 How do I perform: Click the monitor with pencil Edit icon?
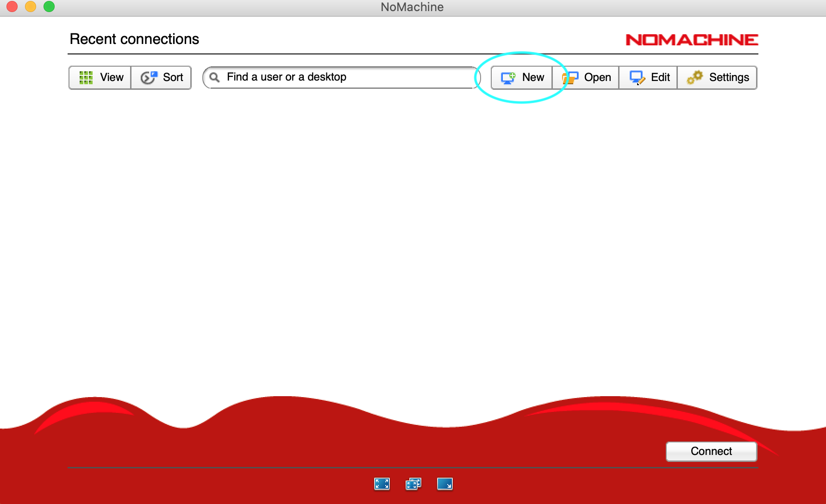[x=637, y=77]
